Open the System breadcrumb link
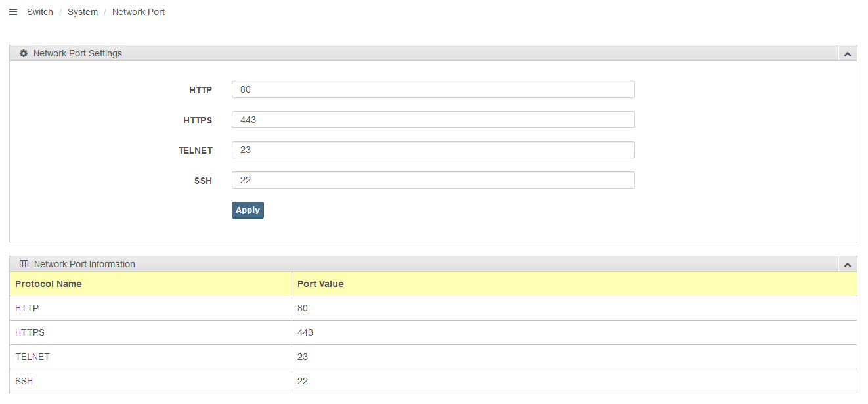This screenshot has height=404, width=868. [83, 12]
